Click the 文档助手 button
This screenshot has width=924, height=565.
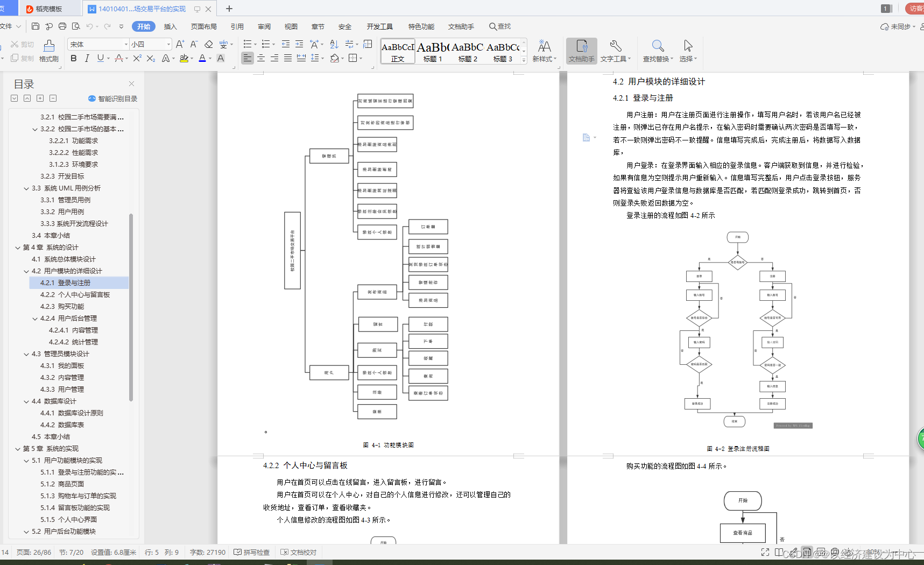coord(582,51)
